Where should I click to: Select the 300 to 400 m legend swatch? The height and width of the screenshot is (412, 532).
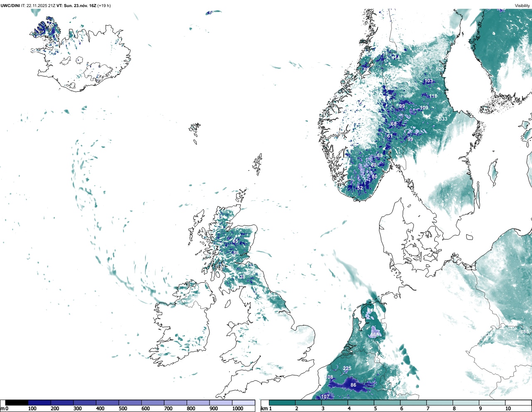(85, 403)
